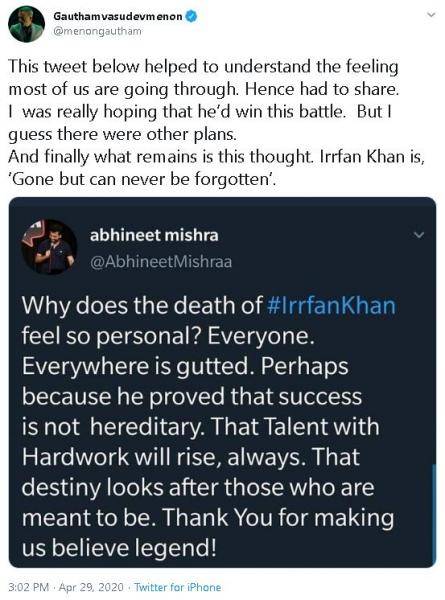This screenshot has height=600, width=445.
Task: Click 'Thank You for making us believe legend!' text
Action: pos(208,532)
